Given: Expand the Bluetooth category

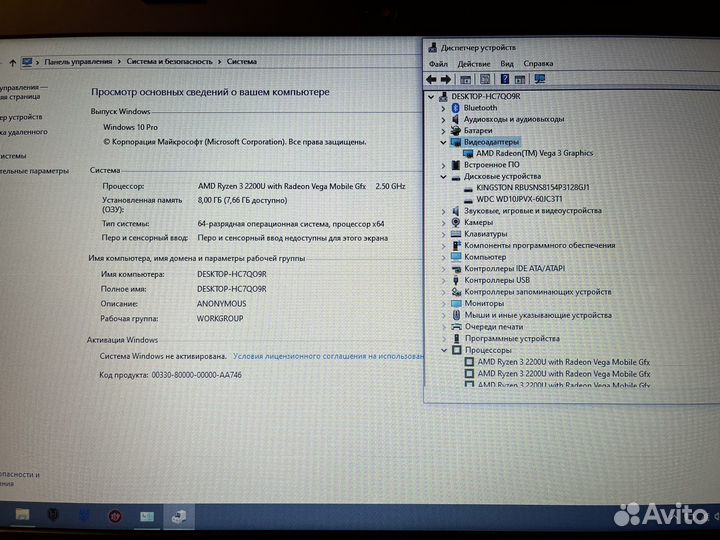Looking at the screenshot, I should pos(443,108).
